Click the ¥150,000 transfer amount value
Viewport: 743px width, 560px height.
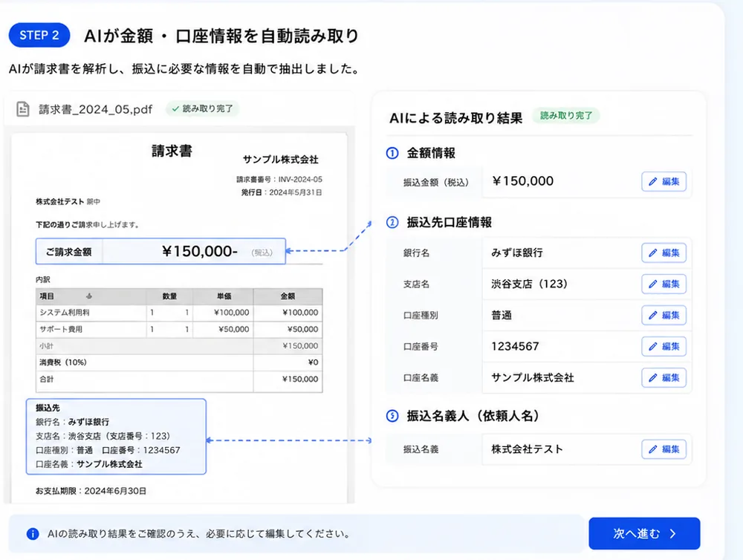coord(522,181)
